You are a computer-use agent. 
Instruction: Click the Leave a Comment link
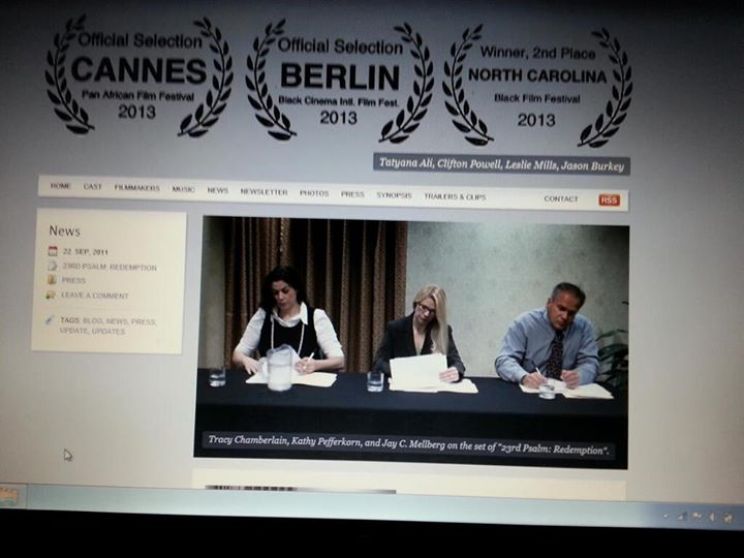click(94, 295)
